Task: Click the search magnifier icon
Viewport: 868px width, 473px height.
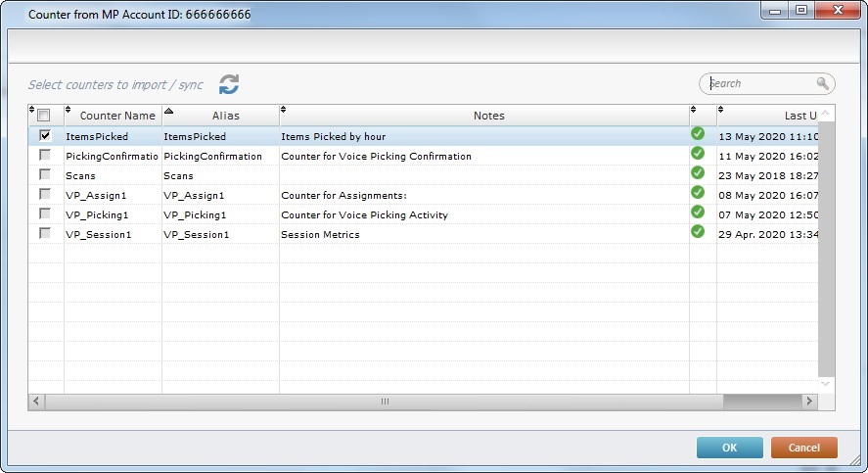Action: 822,84
